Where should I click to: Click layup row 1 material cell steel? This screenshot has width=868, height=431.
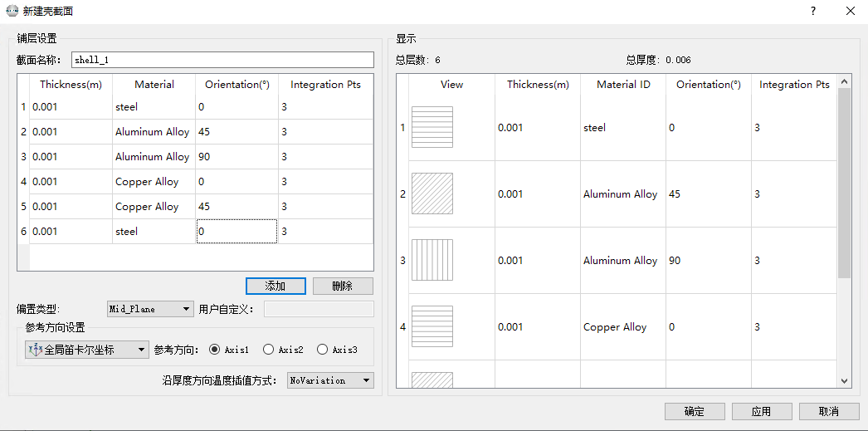click(154, 106)
